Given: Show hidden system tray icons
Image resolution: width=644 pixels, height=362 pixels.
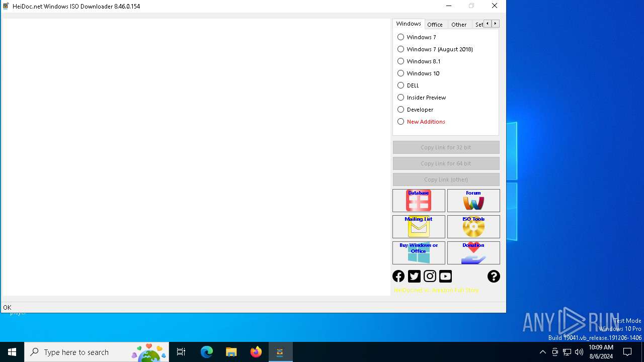Looking at the screenshot, I should (542, 352).
